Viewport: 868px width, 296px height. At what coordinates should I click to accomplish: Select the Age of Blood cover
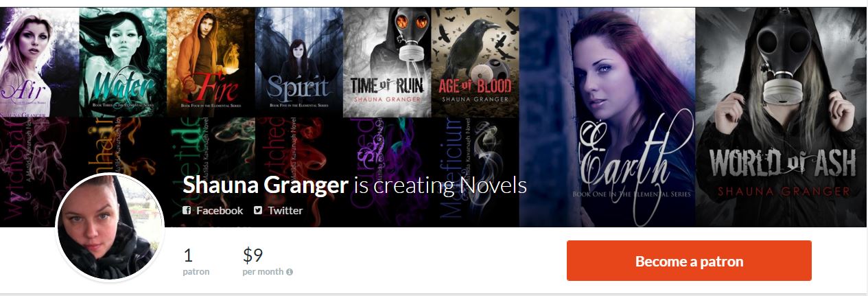(x=475, y=62)
